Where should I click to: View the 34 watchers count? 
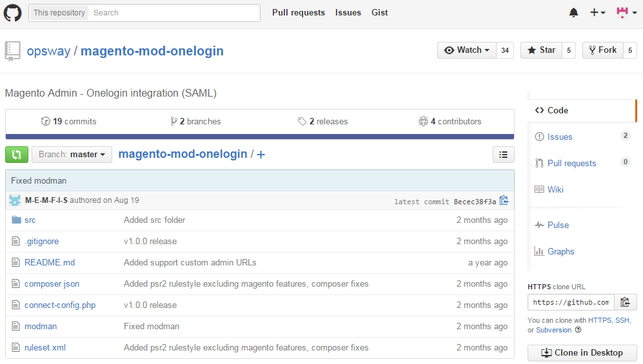point(505,50)
